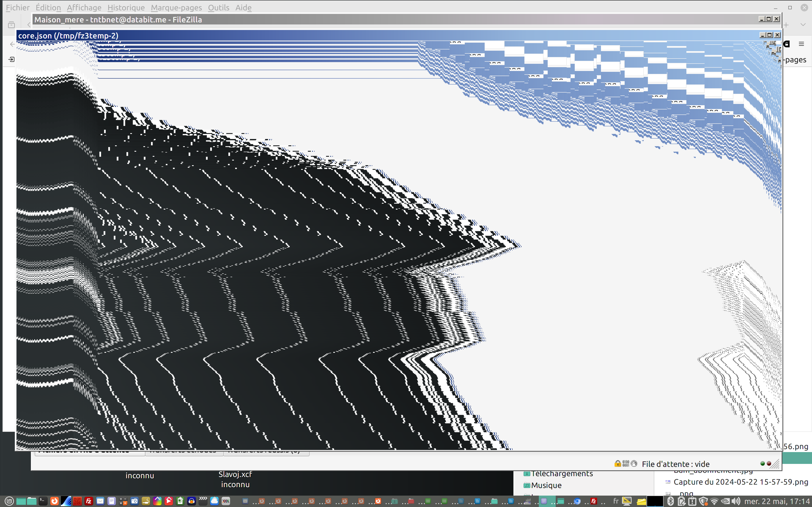
Task: Open the speed limit gauge icon
Action: tap(634, 464)
